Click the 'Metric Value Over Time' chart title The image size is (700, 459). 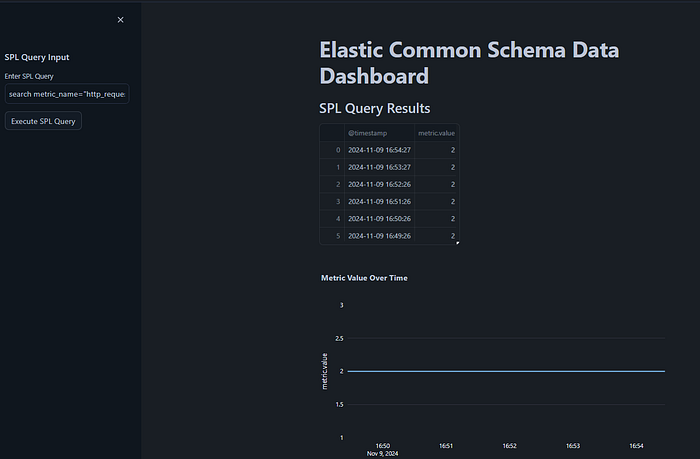pos(364,277)
